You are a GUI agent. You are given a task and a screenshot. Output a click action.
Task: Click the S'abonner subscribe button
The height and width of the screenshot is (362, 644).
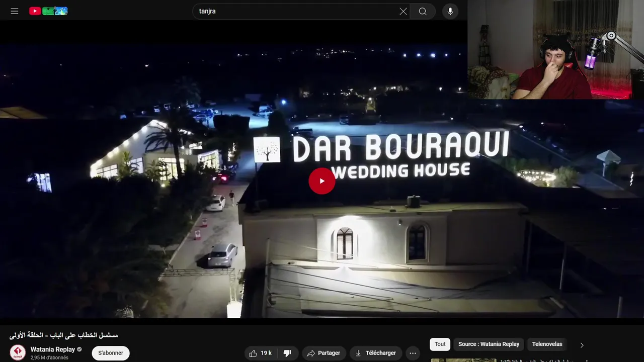pyautogui.click(x=111, y=353)
